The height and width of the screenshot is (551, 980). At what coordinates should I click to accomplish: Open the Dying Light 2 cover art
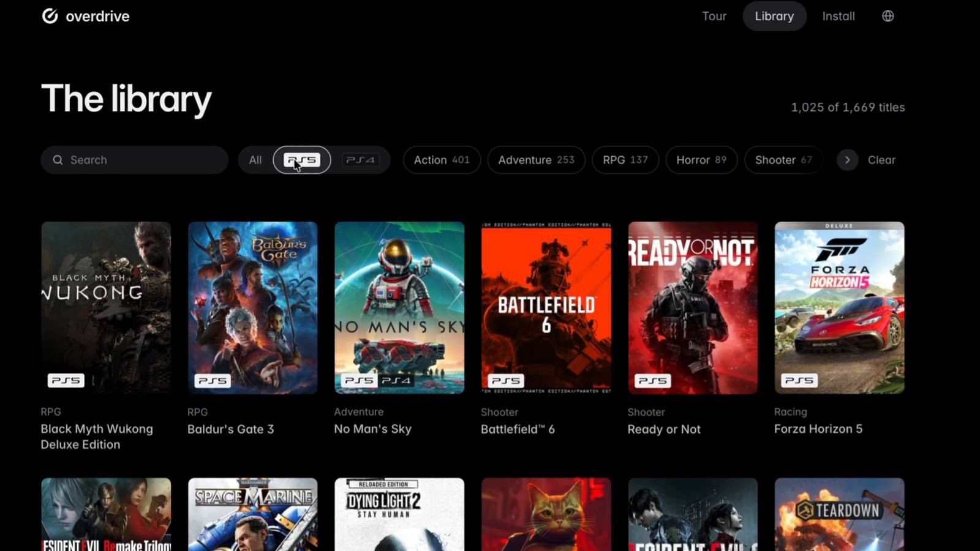399,514
